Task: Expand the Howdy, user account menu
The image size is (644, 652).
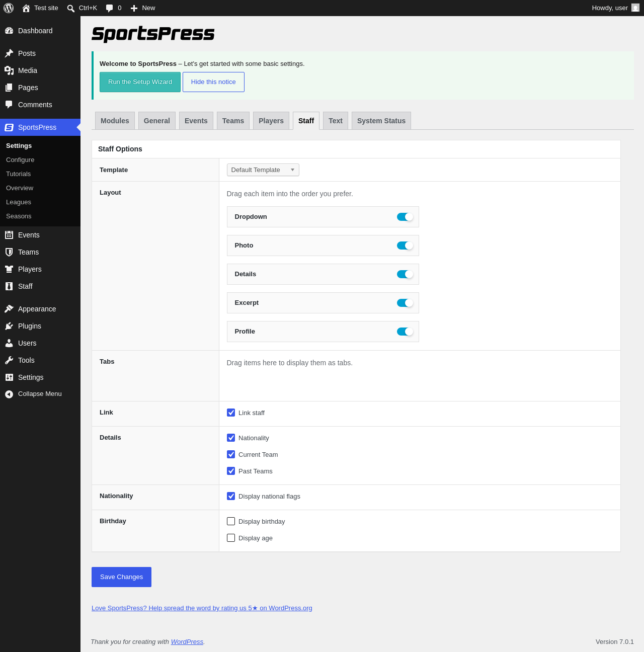Action: pyautogui.click(x=615, y=8)
